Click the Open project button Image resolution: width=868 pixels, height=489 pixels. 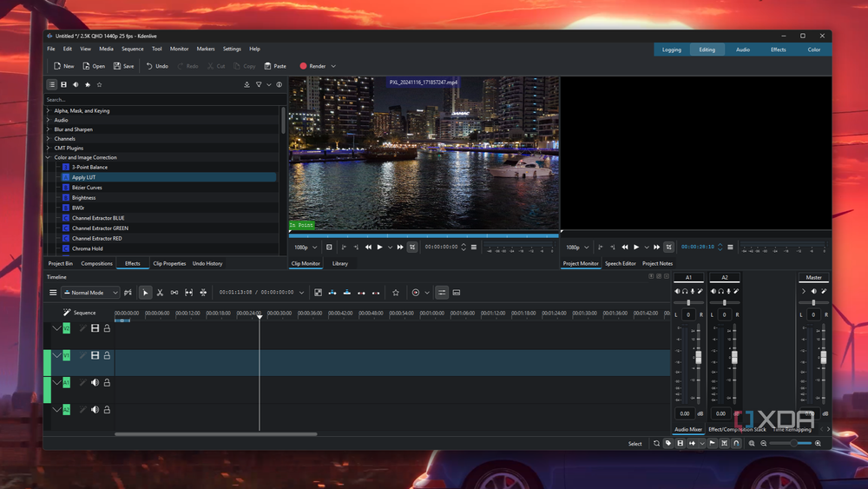coord(94,66)
